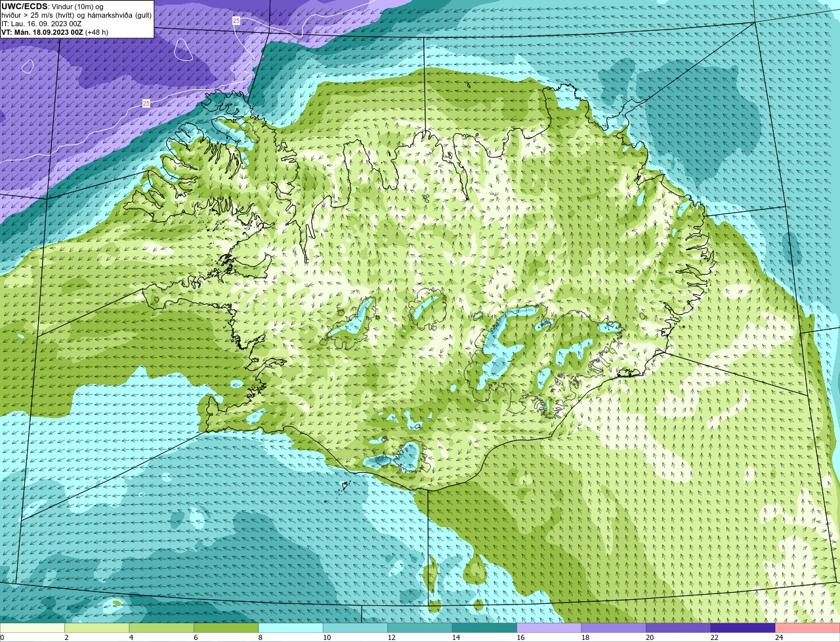Click the 10–12 m/s light turquoise legend swatch
Screen dimensions: 840x642
pyautogui.click(x=356, y=628)
